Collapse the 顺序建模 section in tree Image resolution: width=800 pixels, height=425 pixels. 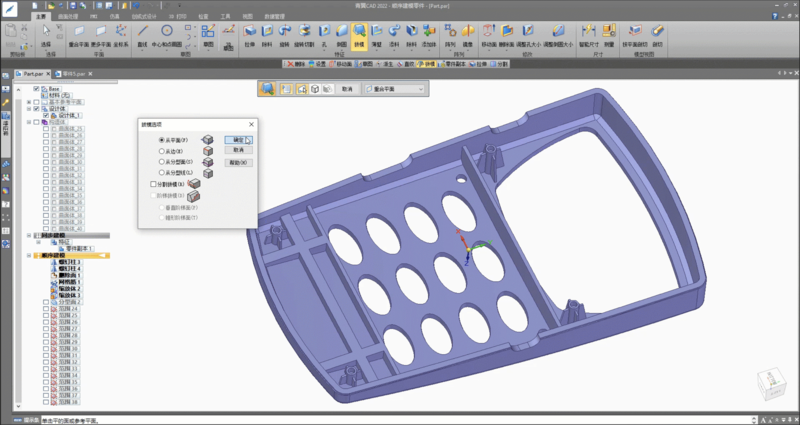pos(29,255)
